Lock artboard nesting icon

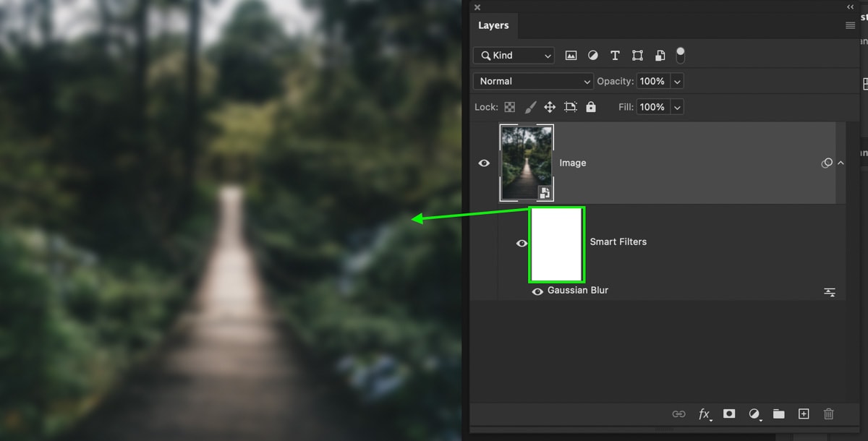pyautogui.click(x=571, y=107)
